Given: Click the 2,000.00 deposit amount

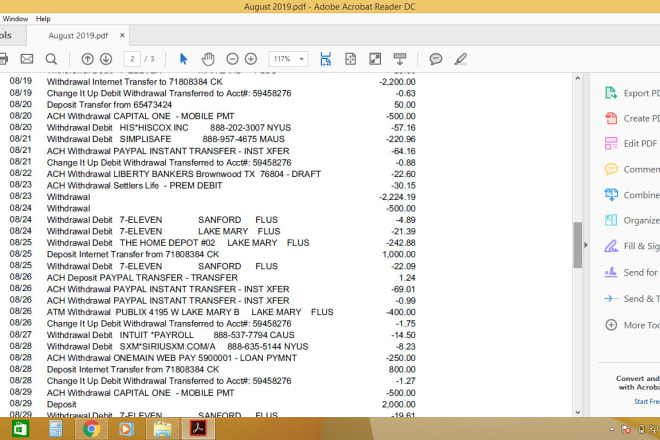Looking at the screenshot, I should point(399,405).
